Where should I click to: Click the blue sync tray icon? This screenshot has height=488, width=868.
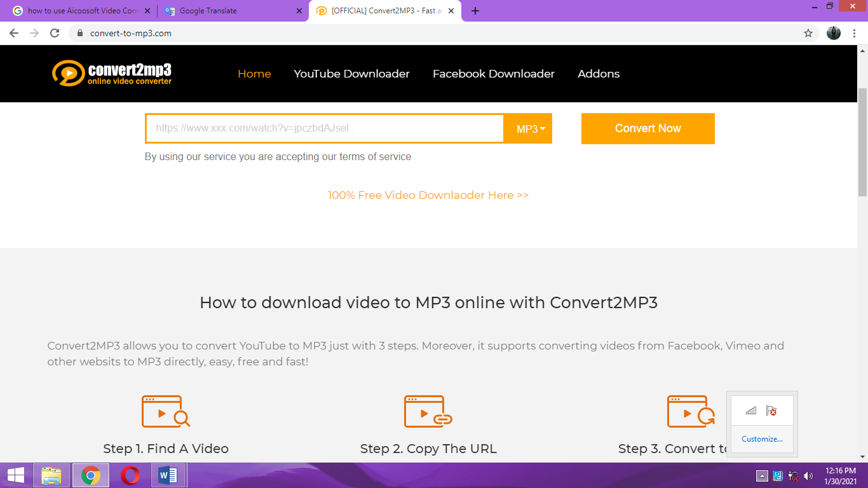(778, 476)
